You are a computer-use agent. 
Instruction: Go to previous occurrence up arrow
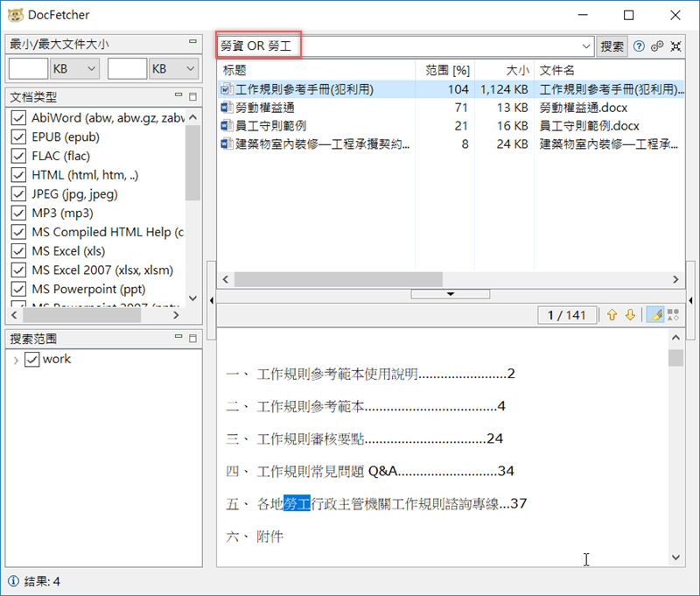pyautogui.click(x=612, y=315)
